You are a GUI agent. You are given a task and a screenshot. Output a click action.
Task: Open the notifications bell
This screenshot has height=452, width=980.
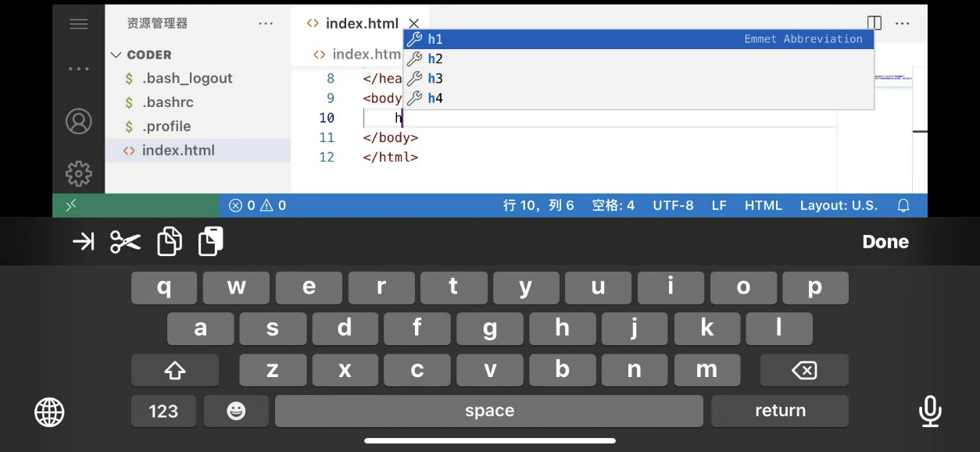[903, 205]
